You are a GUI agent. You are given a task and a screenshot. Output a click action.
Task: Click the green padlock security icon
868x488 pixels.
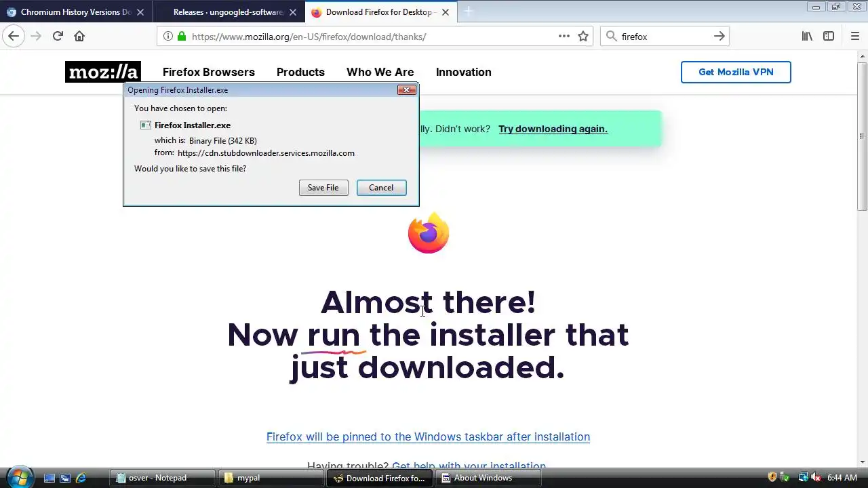click(181, 37)
